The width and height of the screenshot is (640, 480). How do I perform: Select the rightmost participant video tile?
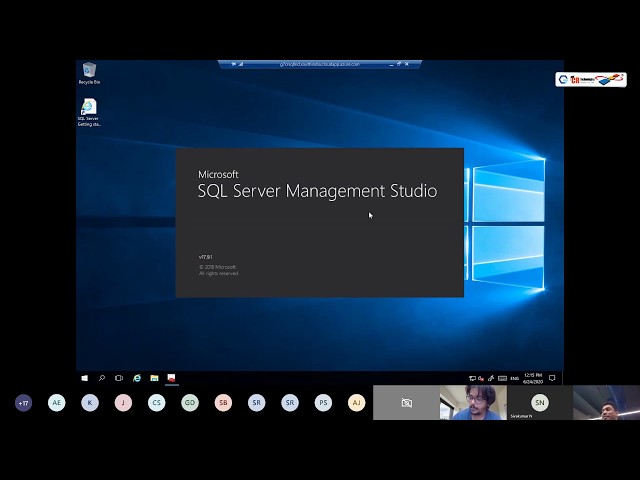[607, 403]
